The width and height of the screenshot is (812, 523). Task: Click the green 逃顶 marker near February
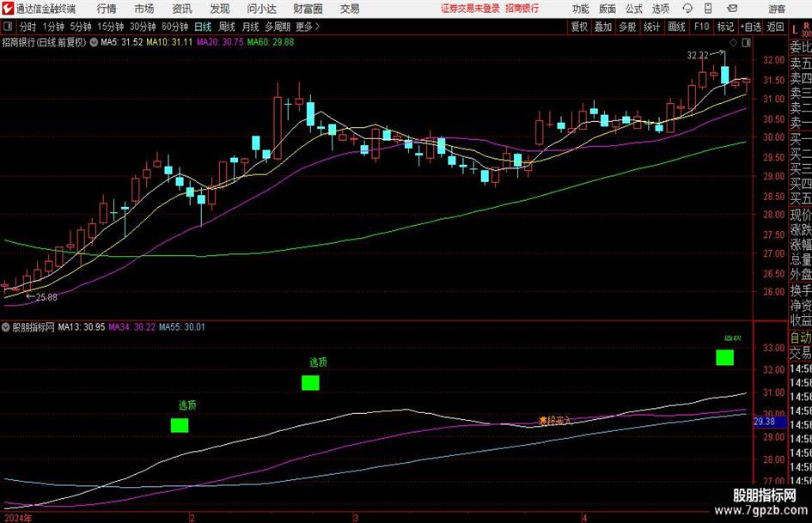(180, 425)
